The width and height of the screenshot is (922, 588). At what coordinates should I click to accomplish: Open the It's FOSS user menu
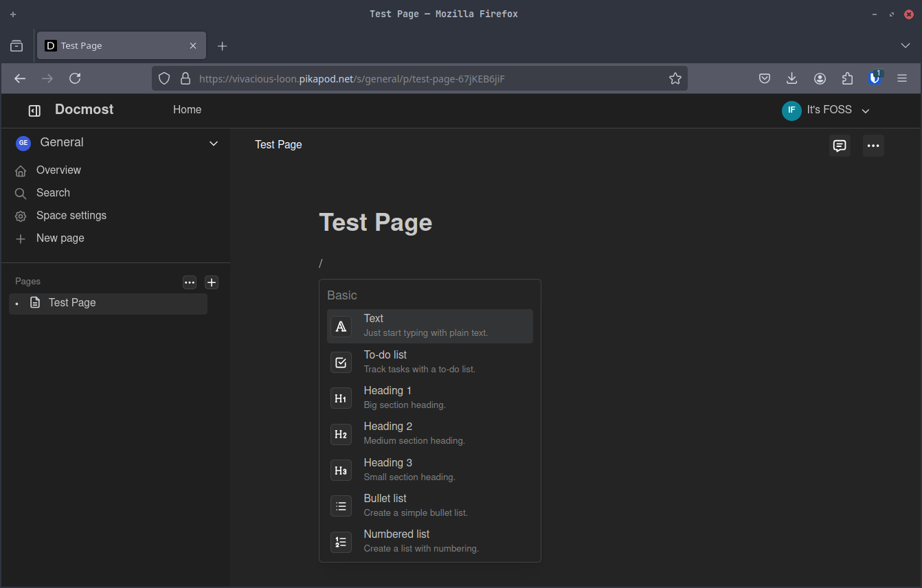click(826, 110)
